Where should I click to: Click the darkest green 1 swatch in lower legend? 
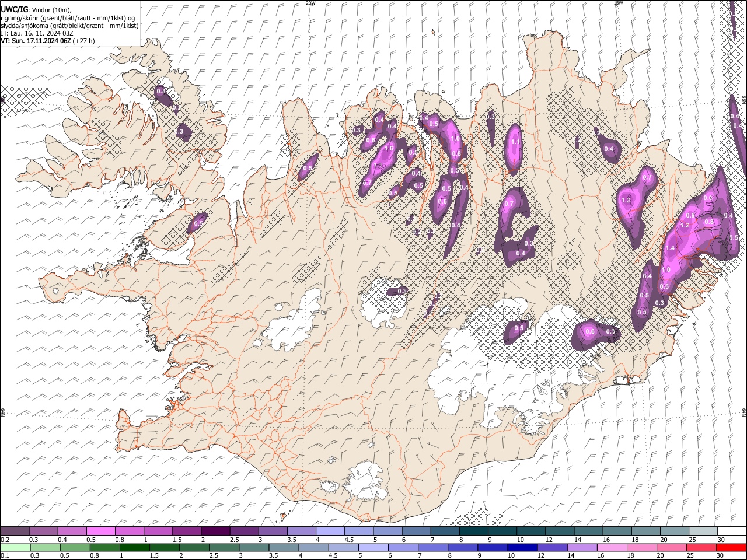134,548
